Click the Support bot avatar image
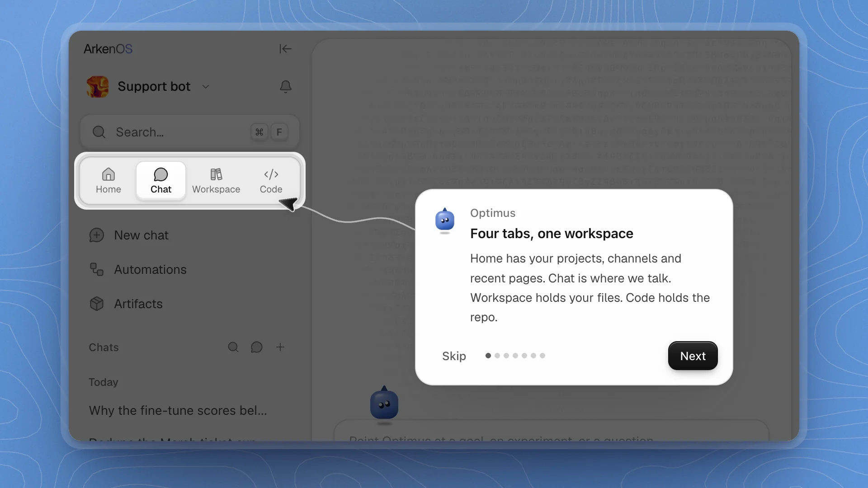868x488 pixels. point(98,86)
